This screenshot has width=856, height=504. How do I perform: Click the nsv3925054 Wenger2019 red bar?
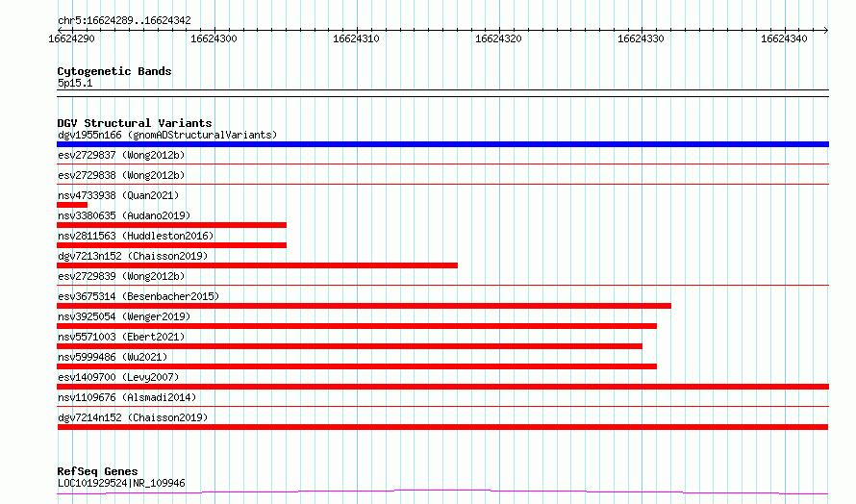tap(357, 326)
